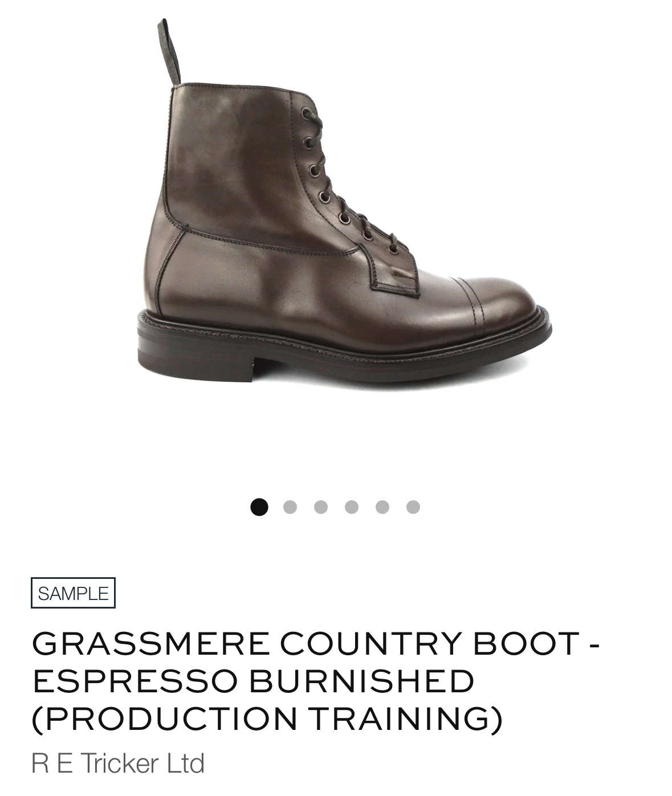Screen dimensions: 672x796
Task: Select the last carousel pagination dot
Action: [x=413, y=507]
